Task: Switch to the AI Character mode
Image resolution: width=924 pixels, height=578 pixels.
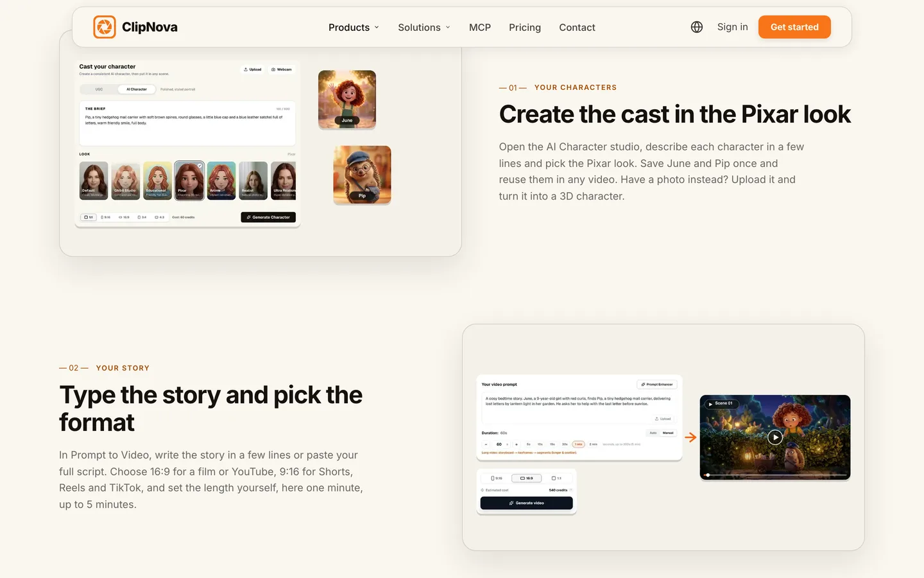Action: [x=137, y=89]
